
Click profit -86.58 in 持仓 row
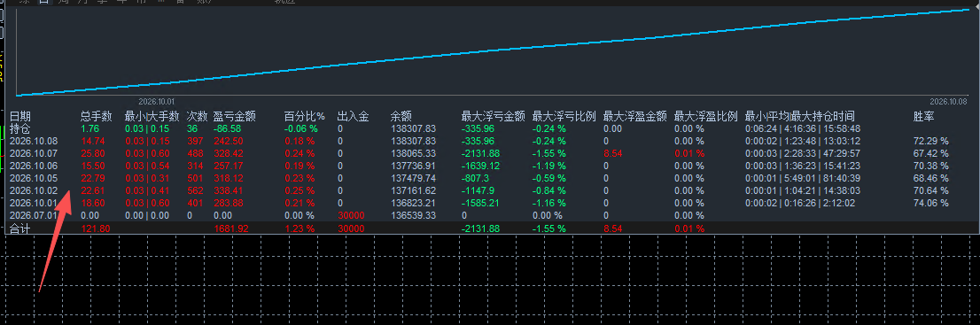(x=228, y=128)
